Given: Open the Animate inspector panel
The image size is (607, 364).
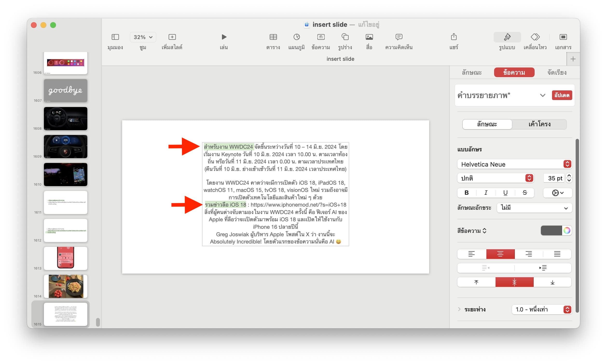Looking at the screenshot, I should point(535,37).
